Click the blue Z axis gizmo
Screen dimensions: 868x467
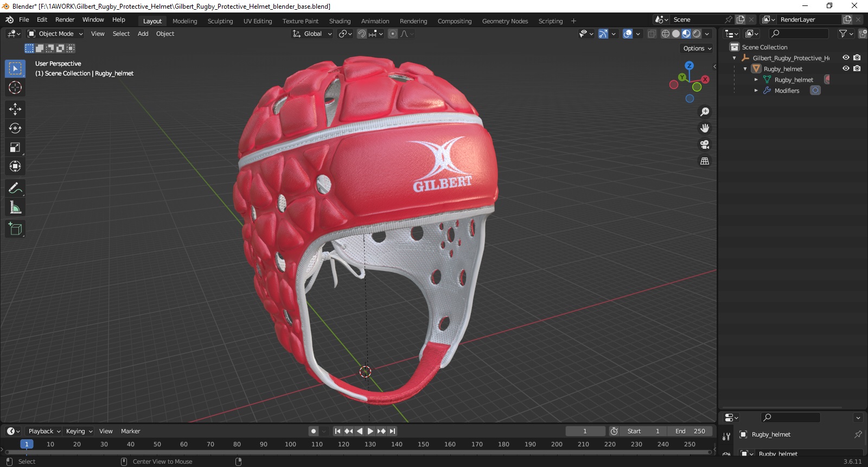689,66
